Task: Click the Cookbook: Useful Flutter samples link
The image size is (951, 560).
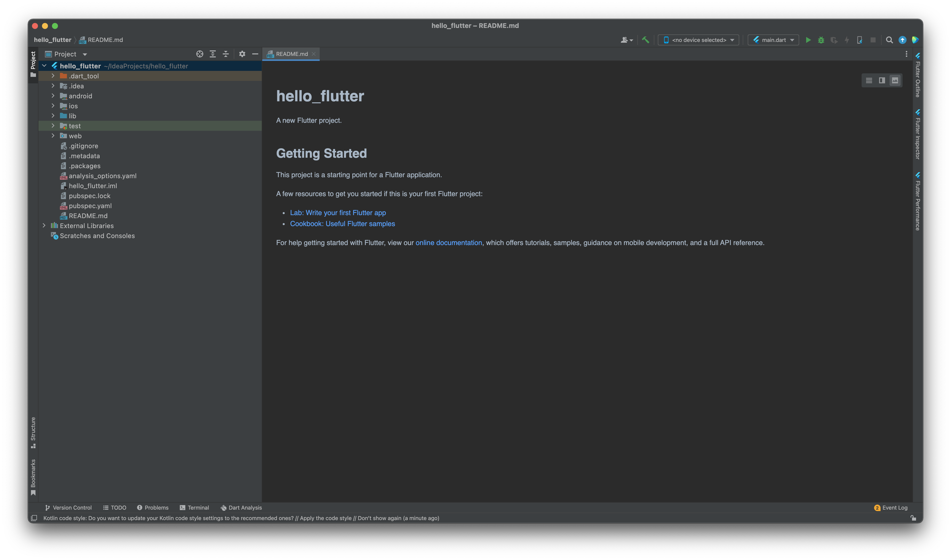Action: tap(342, 224)
